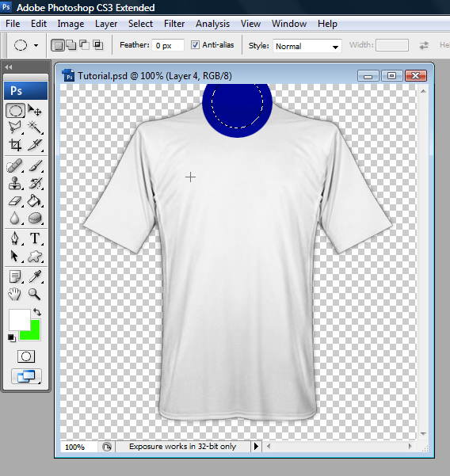
Task: Open the Style dropdown set to Normal
Action: (x=307, y=46)
